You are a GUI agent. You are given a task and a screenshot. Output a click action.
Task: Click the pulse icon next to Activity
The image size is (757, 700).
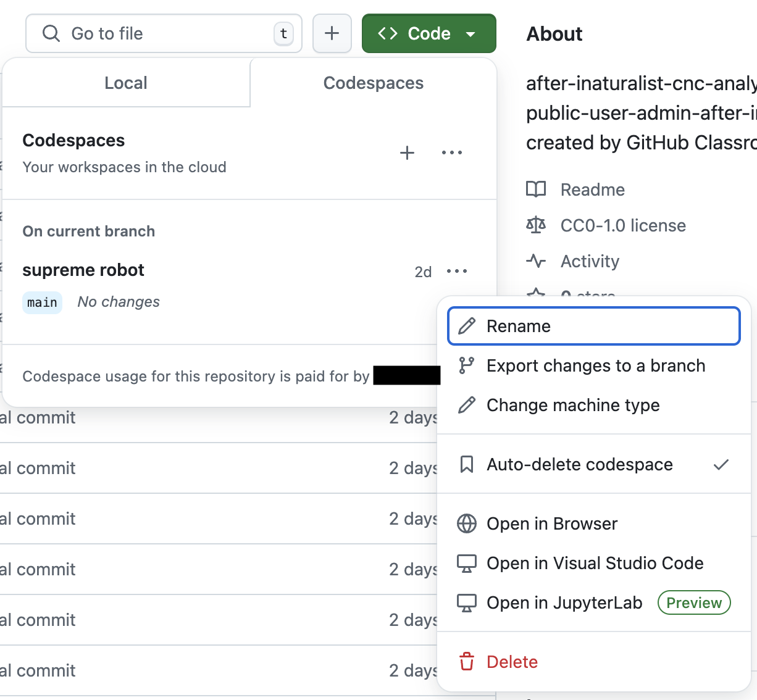point(536,260)
